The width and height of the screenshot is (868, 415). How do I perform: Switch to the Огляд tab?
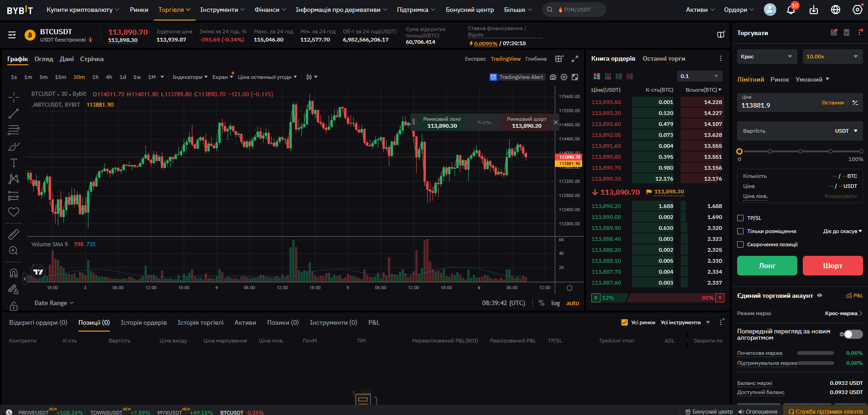(x=44, y=59)
